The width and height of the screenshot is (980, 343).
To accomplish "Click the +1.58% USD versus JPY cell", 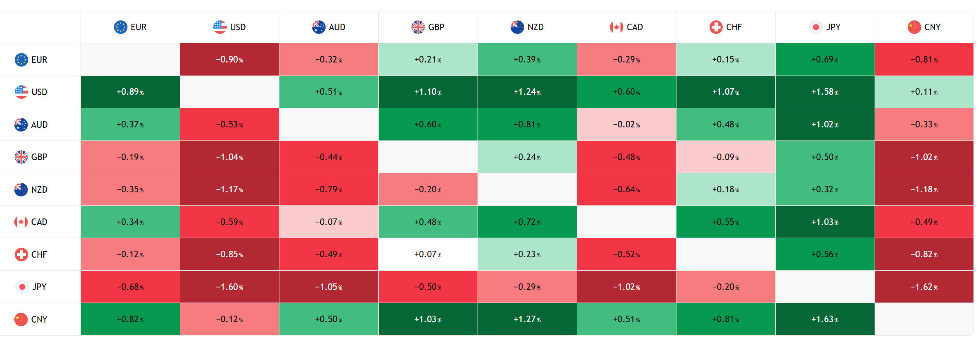I will (x=825, y=92).
